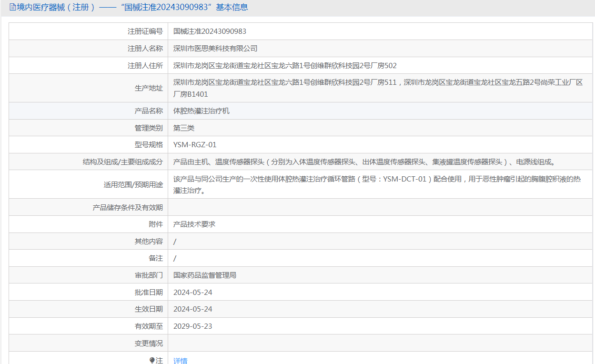
Task: Click the 适用范围/预期用途 label
Action: [133, 185]
